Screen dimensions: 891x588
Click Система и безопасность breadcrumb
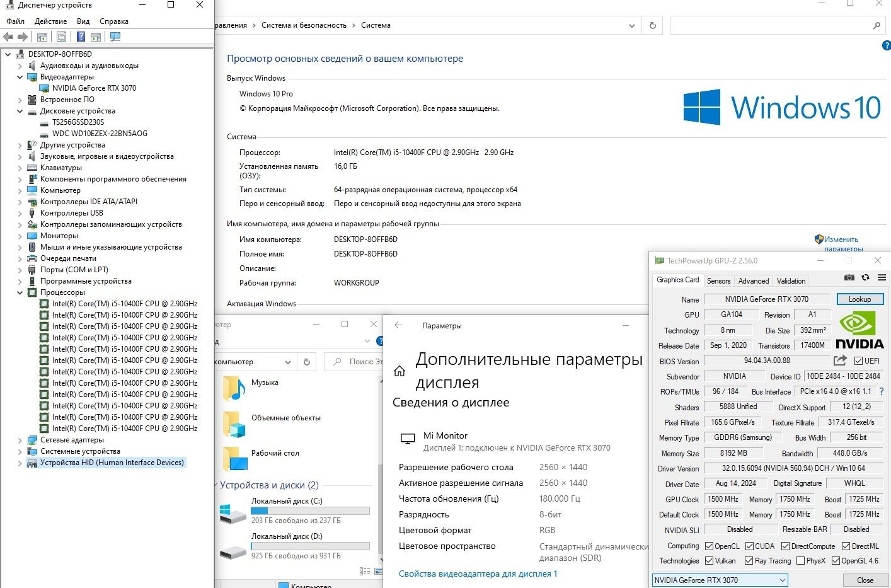click(x=304, y=25)
